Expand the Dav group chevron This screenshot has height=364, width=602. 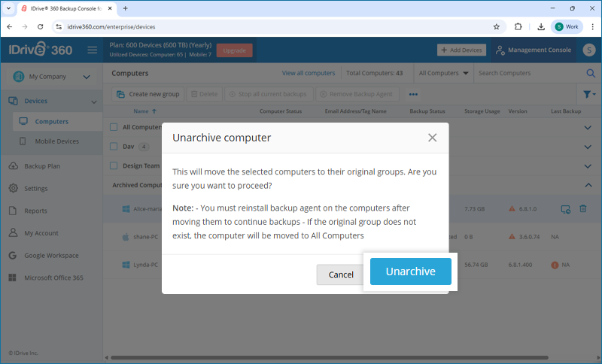[x=588, y=147]
